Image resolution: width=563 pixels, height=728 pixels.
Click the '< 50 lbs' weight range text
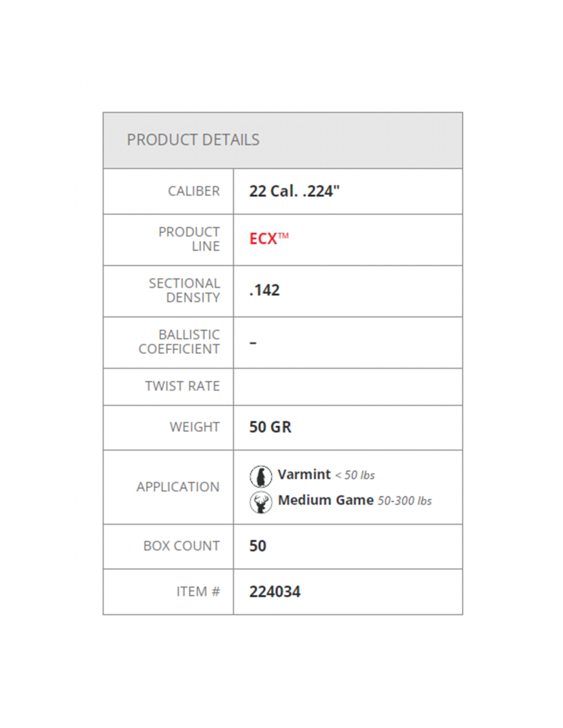(x=355, y=476)
